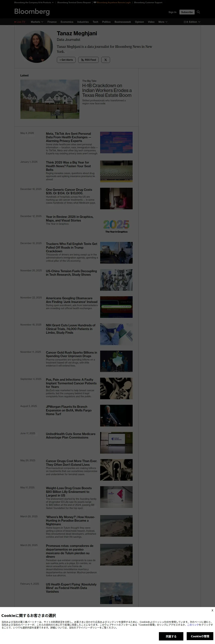Open 'Promesas rotas' Spanish article
215x644 pixels.
[x=70, y=551]
